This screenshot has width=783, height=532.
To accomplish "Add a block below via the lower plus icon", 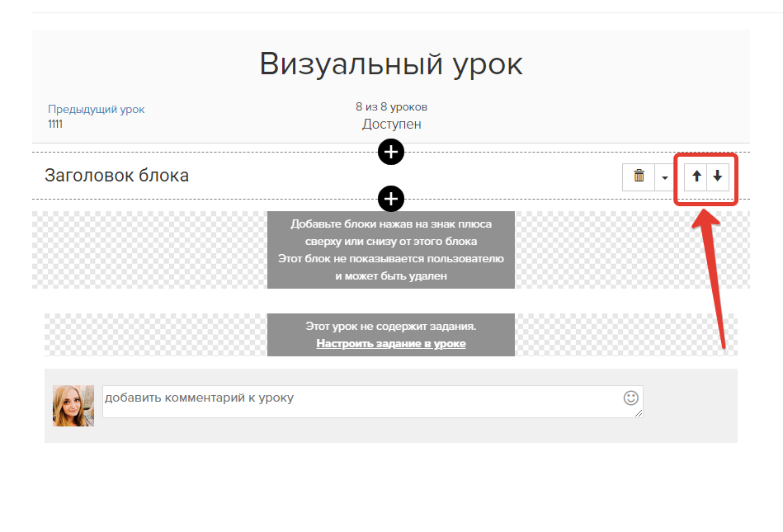I will click(391, 199).
